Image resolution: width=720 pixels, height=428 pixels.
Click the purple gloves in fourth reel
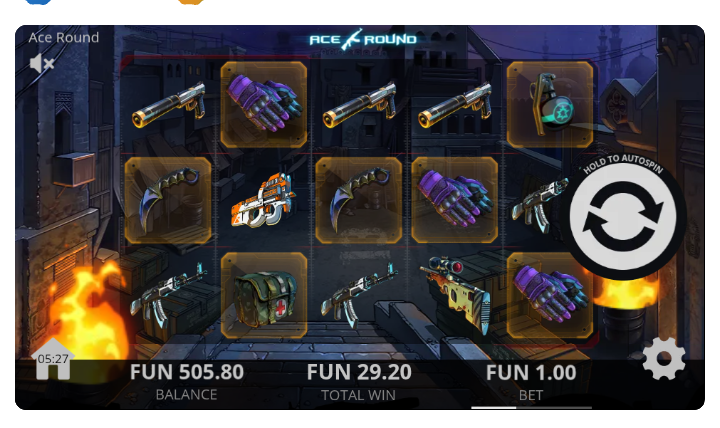pyautogui.click(x=455, y=200)
